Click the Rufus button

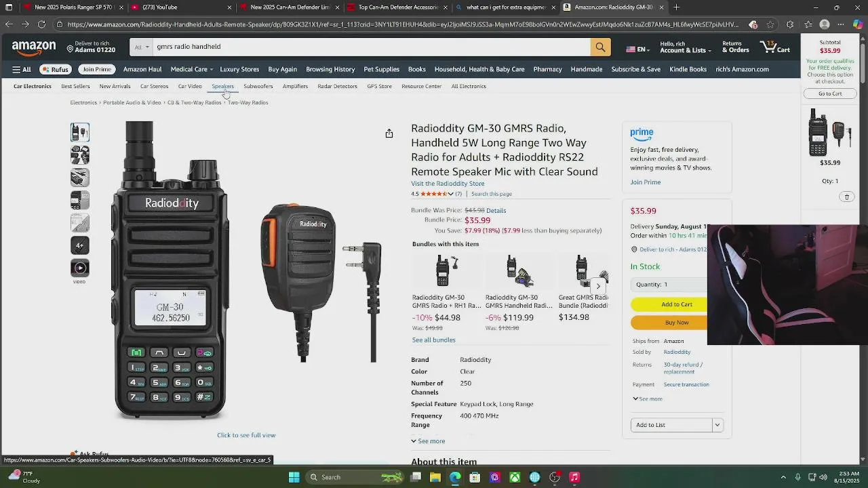point(56,69)
